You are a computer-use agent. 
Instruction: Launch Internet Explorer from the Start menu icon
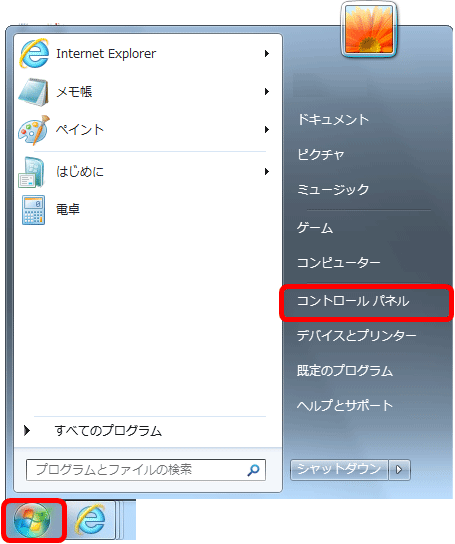(34, 53)
